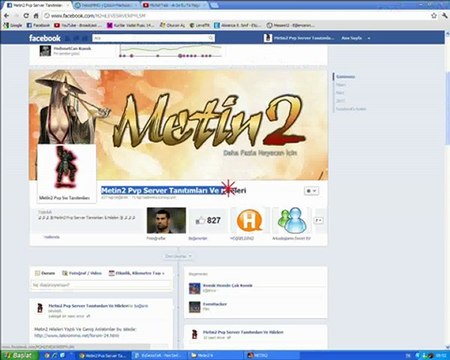Image resolution: width=450 pixels, height=360 pixels.
Task: Open the Messenger buddies app icon
Action: 292,220
